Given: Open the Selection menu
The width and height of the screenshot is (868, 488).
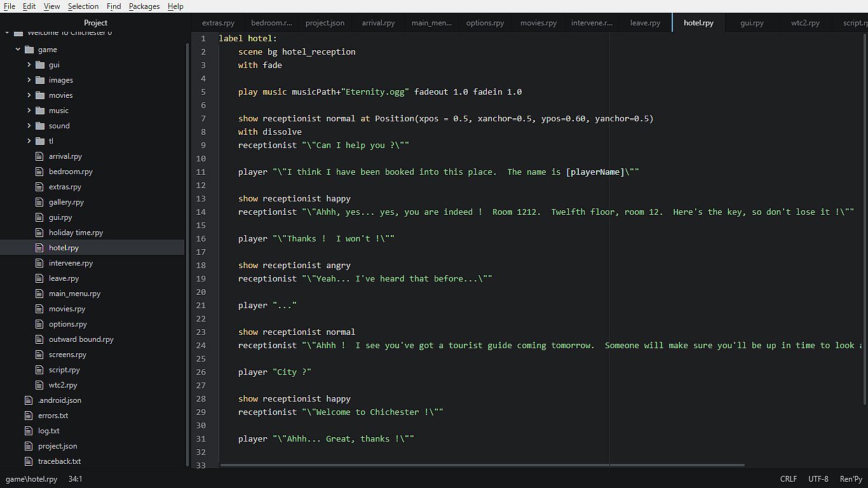Looking at the screenshot, I should coord(83,6).
